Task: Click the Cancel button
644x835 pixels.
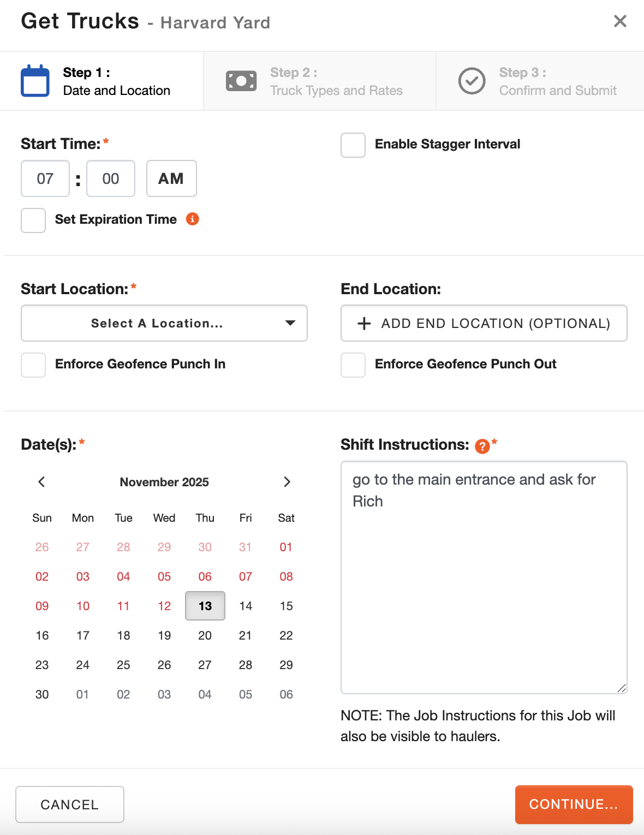Action: (x=70, y=804)
